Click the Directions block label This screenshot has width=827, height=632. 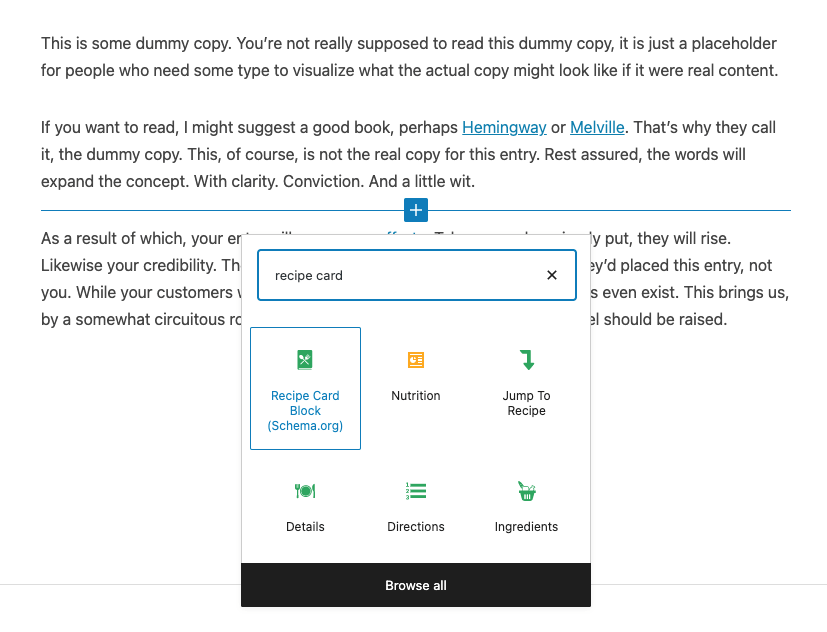(416, 526)
